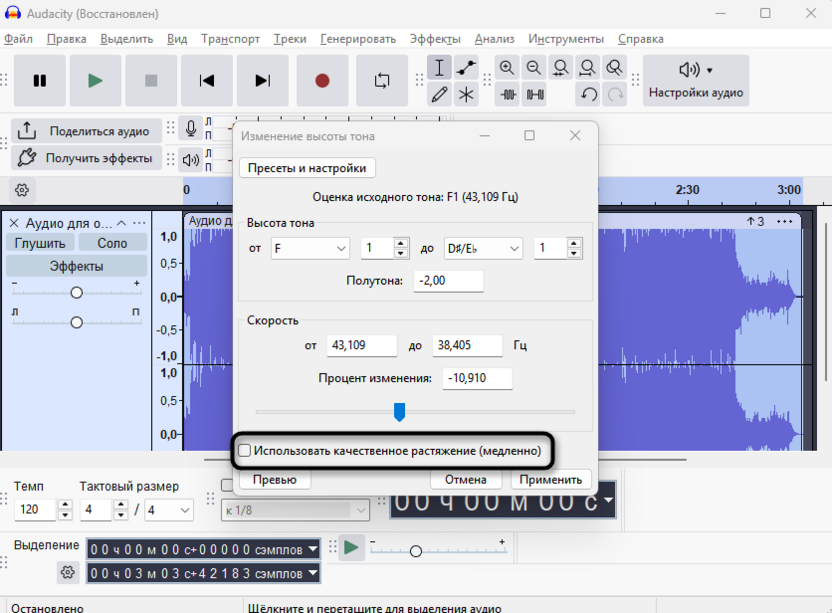Click Получить эффекты button
Image resolution: width=832 pixels, height=613 pixels.
tap(86, 158)
